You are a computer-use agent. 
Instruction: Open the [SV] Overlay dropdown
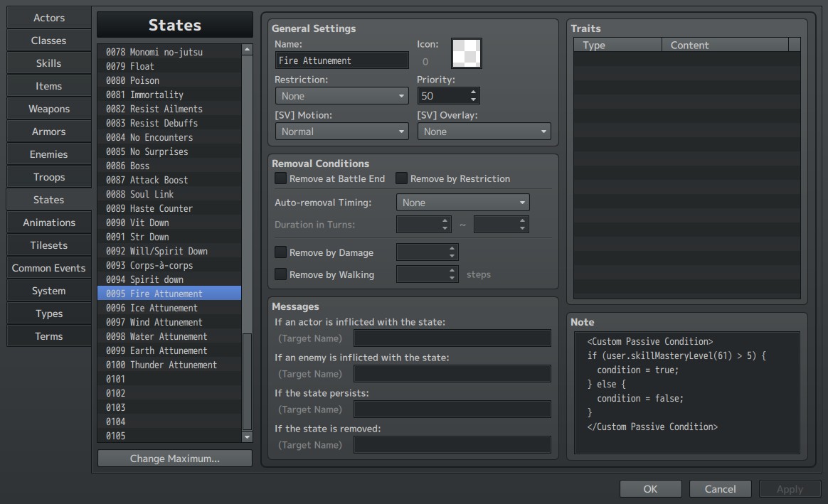[484, 132]
